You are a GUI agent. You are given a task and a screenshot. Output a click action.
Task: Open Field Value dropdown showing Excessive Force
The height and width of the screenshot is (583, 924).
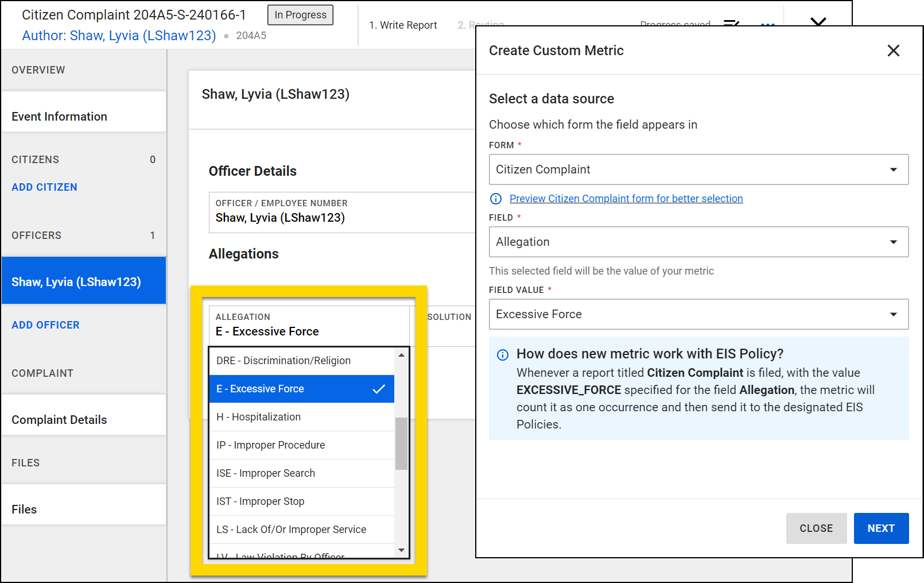698,314
